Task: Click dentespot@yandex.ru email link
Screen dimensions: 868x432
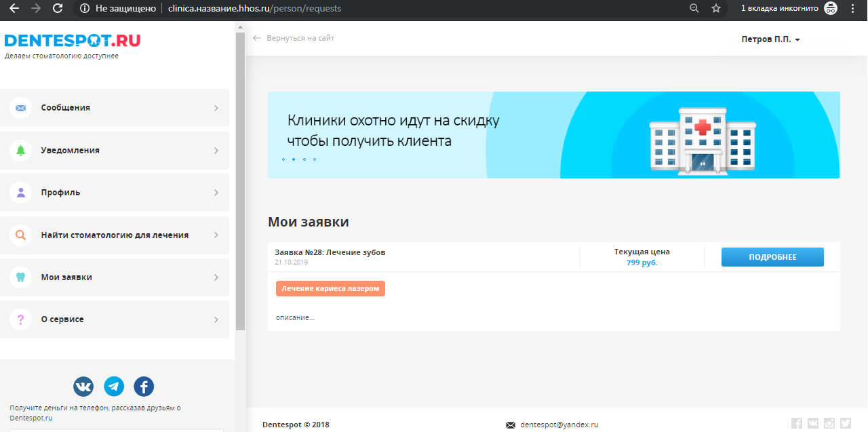Action: (x=559, y=425)
